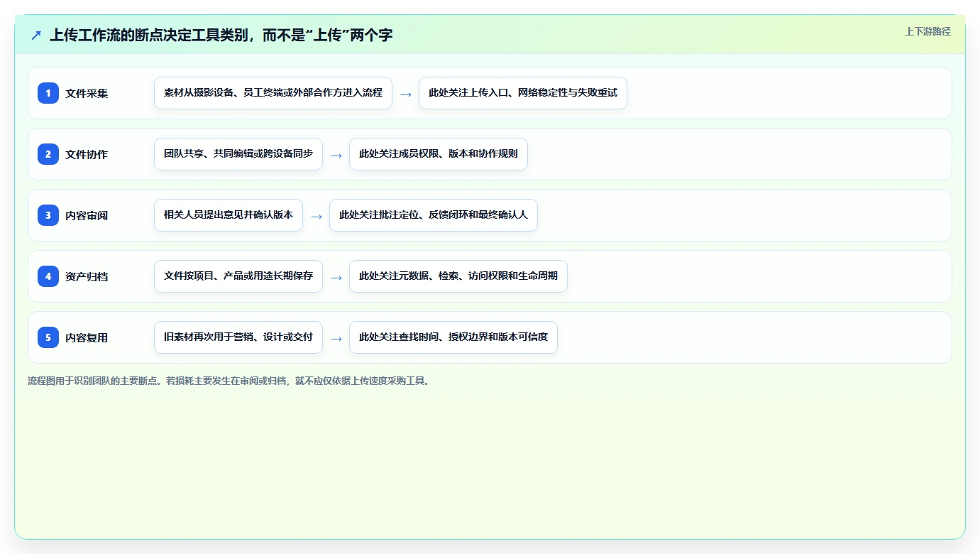This screenshot has height=554, width=980.
Task: Select the box 相关人员提出意见并确认版本
Action: (x=229, y=215)
